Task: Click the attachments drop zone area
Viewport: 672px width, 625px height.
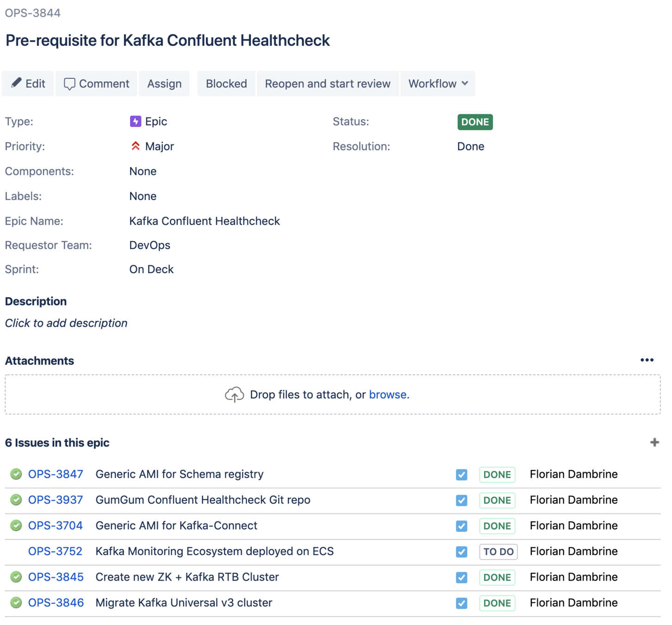Action: click(333, 394)
